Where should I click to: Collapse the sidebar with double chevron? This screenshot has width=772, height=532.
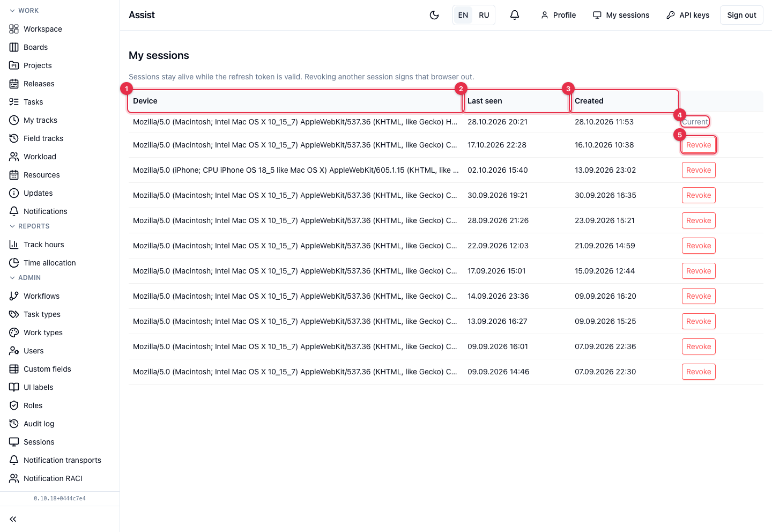(x=13, y=519)
